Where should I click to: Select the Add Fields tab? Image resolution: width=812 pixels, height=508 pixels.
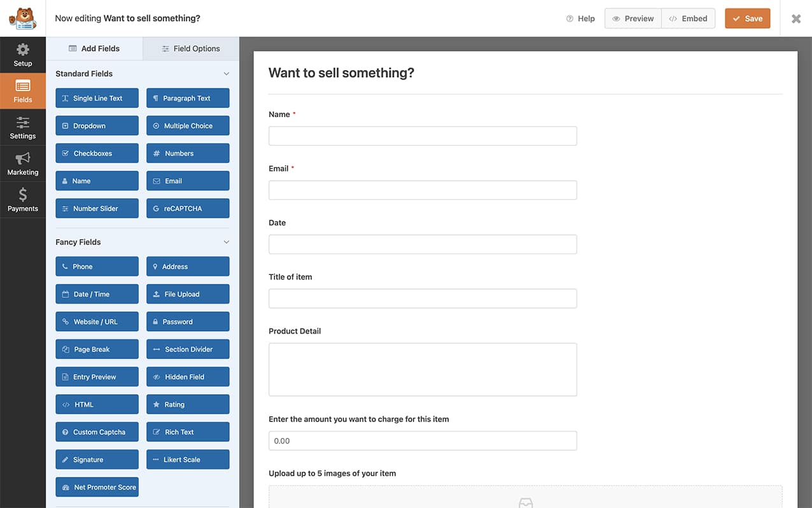click(x=94, y=48)
